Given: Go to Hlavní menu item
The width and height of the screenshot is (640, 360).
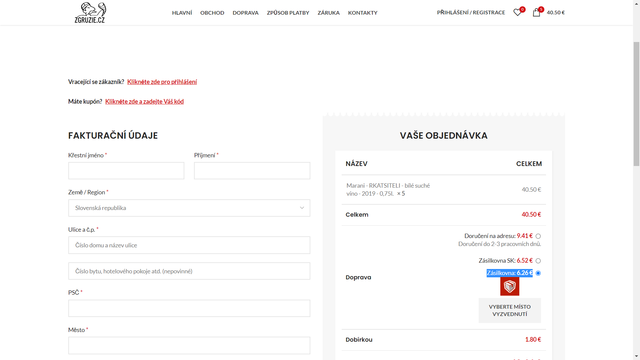Looking at the screenshot, I should click(182, 13).
